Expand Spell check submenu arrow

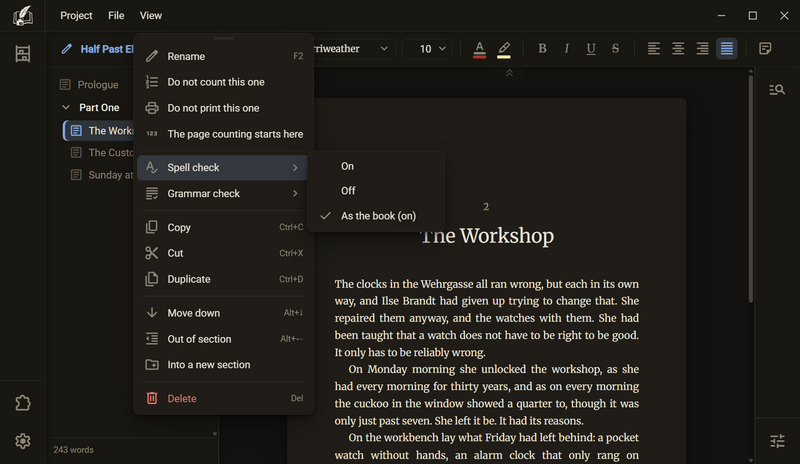tap(295, 167)
